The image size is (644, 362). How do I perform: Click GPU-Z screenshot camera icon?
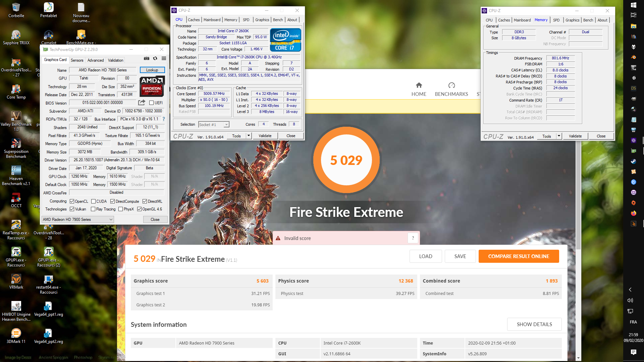click(x=147, y=58)
